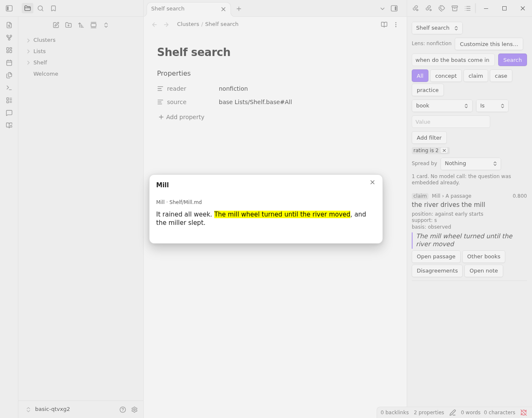Viewport: 532px width, 418px height.
Task: Expand the Clusters folder
Action: pos(28,40)
